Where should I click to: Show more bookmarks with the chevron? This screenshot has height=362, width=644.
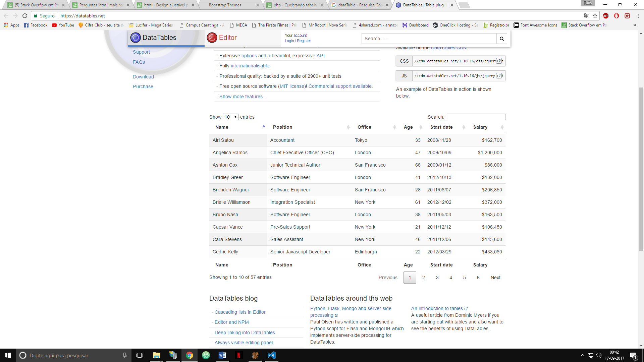635,25
